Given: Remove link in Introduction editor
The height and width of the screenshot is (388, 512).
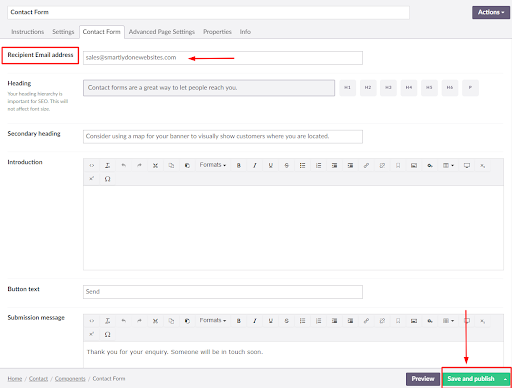Looking at the screenshot, I should [x=382, y=165].
